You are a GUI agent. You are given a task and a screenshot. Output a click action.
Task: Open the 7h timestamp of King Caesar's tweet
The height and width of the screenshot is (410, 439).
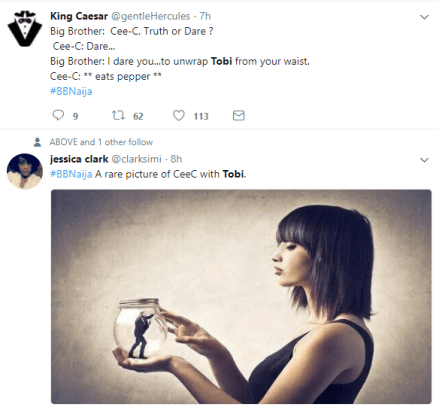click(205, 16)
